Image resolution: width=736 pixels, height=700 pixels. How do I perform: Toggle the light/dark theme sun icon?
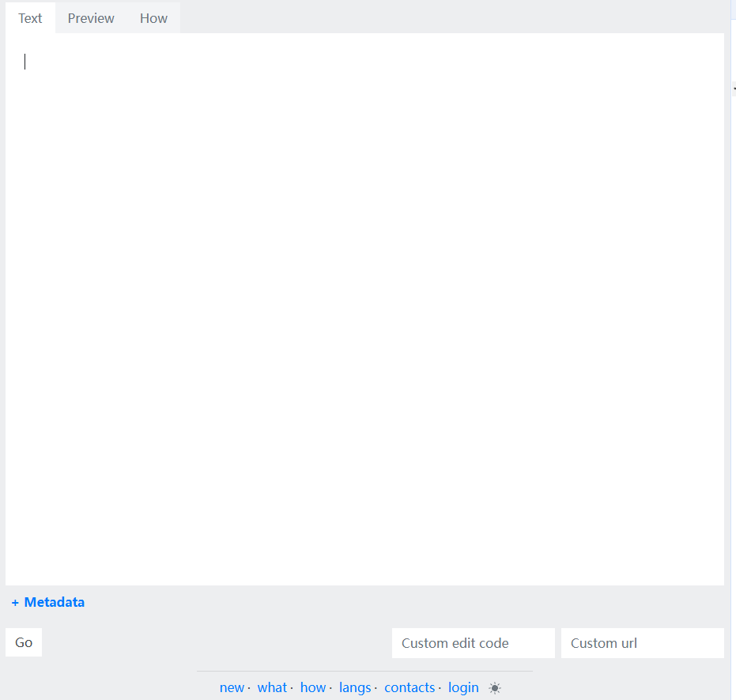(x=495, y=688)
